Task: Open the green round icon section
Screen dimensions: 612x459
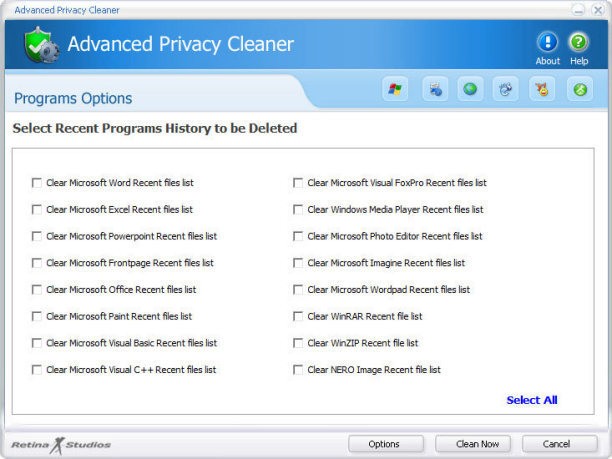Action: coord(580,89)
